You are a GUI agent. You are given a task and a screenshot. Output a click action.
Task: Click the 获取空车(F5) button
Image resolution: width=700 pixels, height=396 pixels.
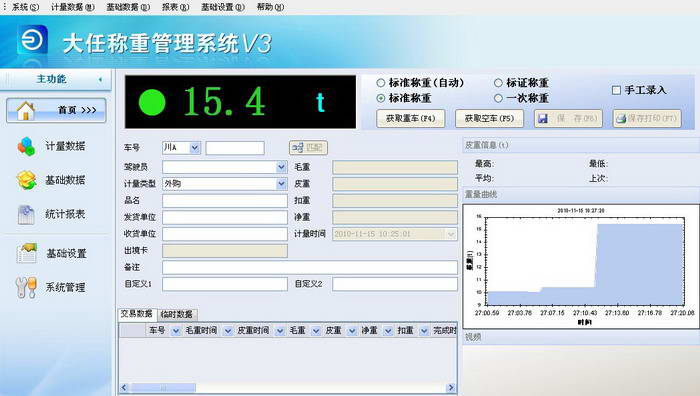(489, 119)
